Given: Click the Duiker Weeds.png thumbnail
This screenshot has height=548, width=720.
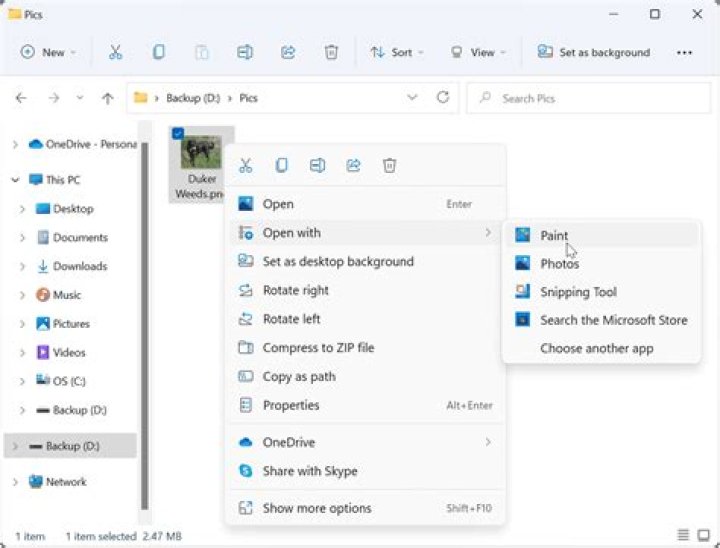Looking at the screenshot, I should pyautogui.click(x=201, y=152).
